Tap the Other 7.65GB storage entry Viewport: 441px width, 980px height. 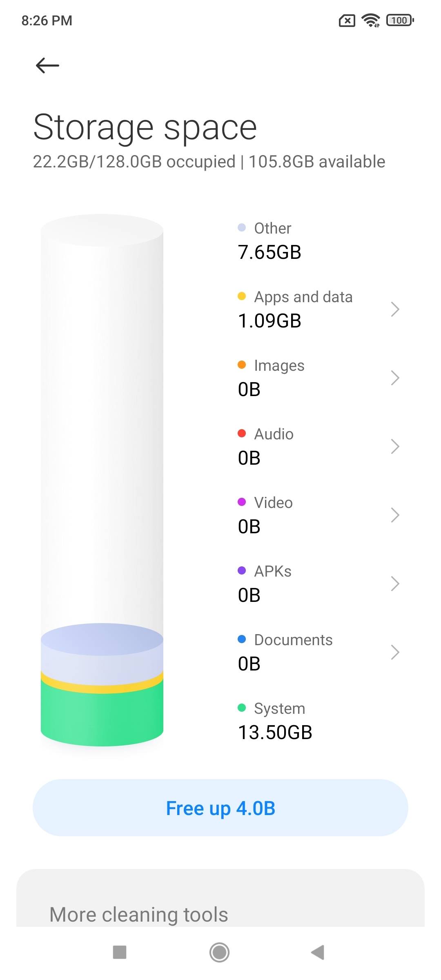269,241
